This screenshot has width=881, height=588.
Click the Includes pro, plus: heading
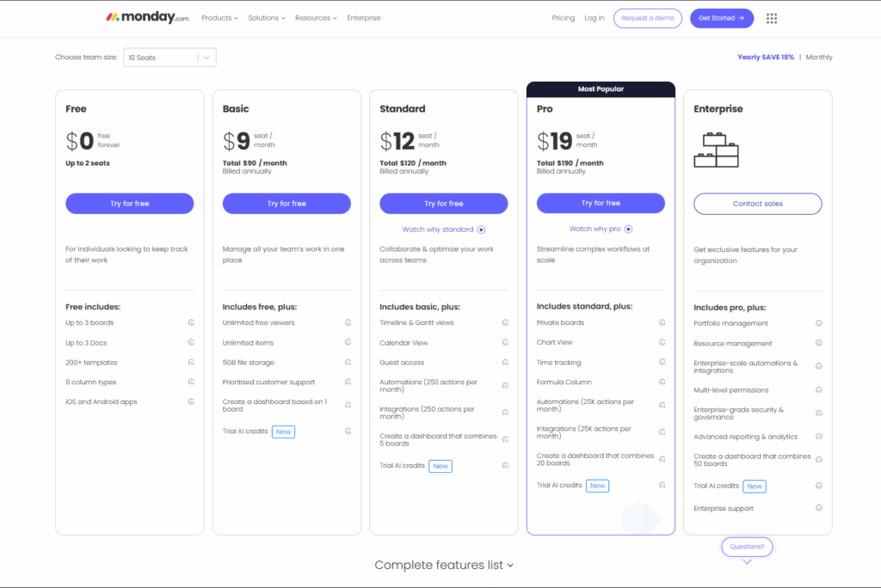tap(730, 307)
